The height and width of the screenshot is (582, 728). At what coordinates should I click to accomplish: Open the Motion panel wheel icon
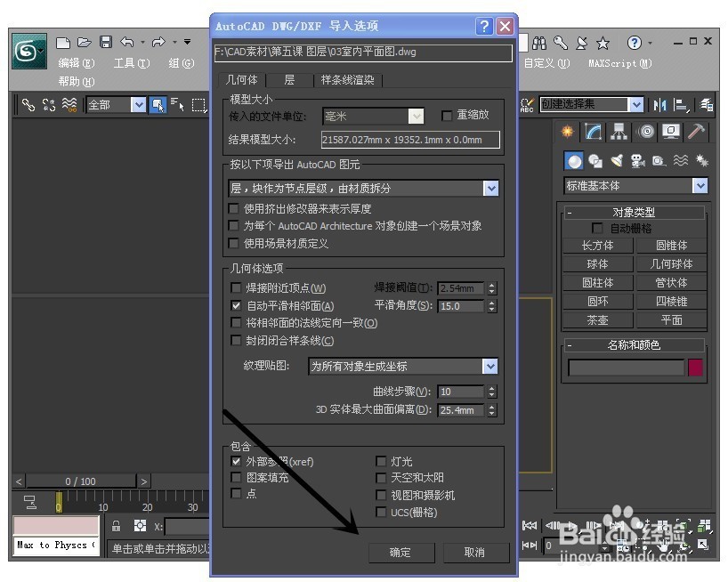click(646, 132)
